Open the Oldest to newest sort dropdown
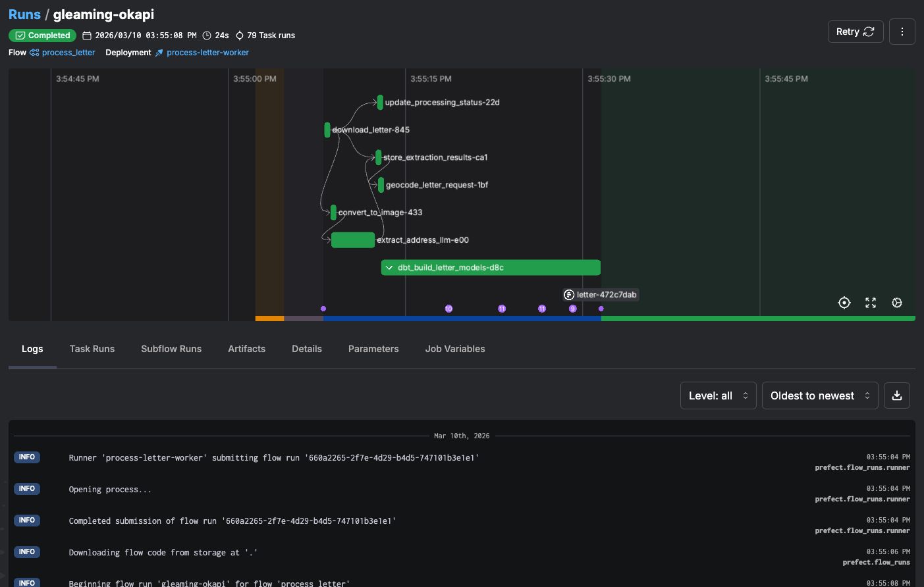The width and height of the screenshot is (924, 587). point(819,396)
